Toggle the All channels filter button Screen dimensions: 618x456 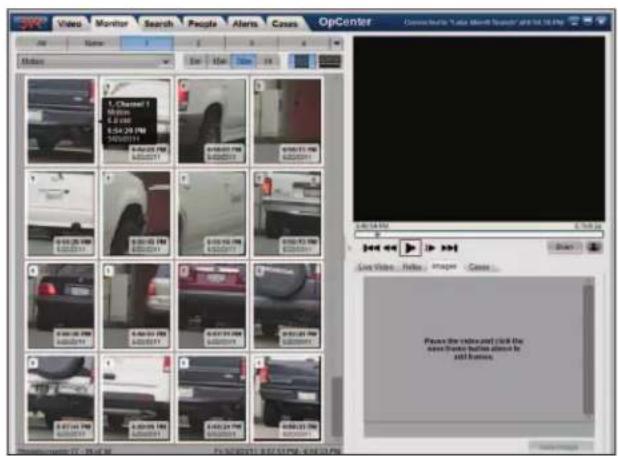coord(41,43)
